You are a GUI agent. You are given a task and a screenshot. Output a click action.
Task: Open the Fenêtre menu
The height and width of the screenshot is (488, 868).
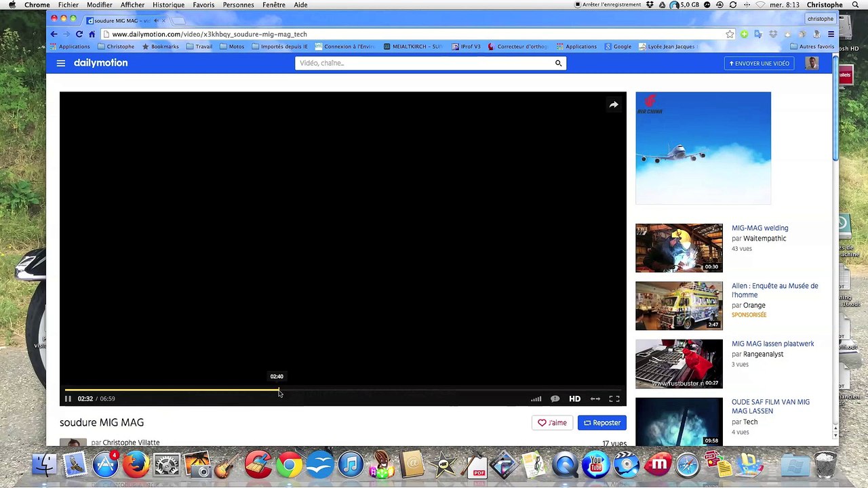coord(274,5)
